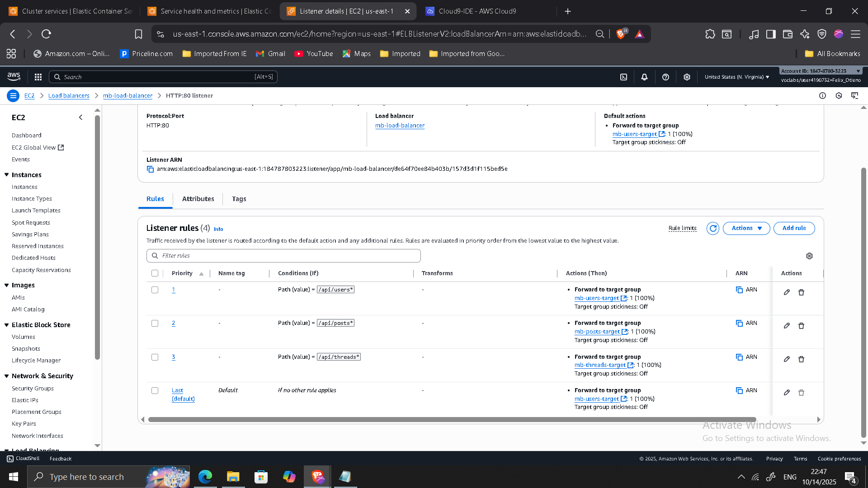This screenshot has height=488, width=868.
Task: Open the Actions dropdown for listener rules
Action: point(746,229)
